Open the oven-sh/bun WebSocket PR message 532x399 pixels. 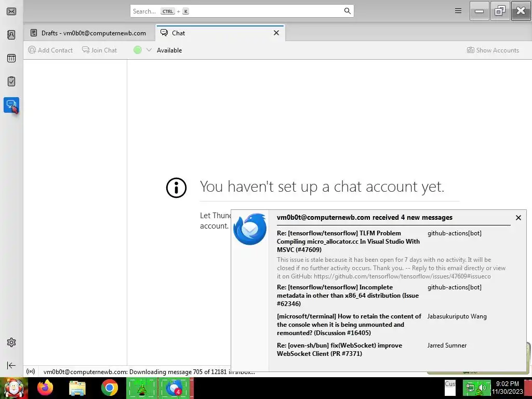[339, 350]
